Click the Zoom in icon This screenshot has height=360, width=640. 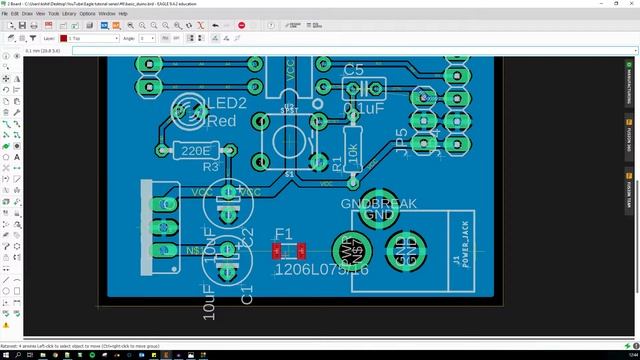pyautogui.click(x=142, y=25)
